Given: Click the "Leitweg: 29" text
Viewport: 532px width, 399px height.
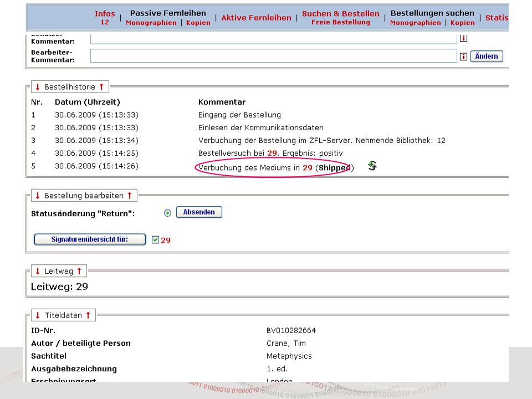Looking at the screenshot, I should coord(59,287).
